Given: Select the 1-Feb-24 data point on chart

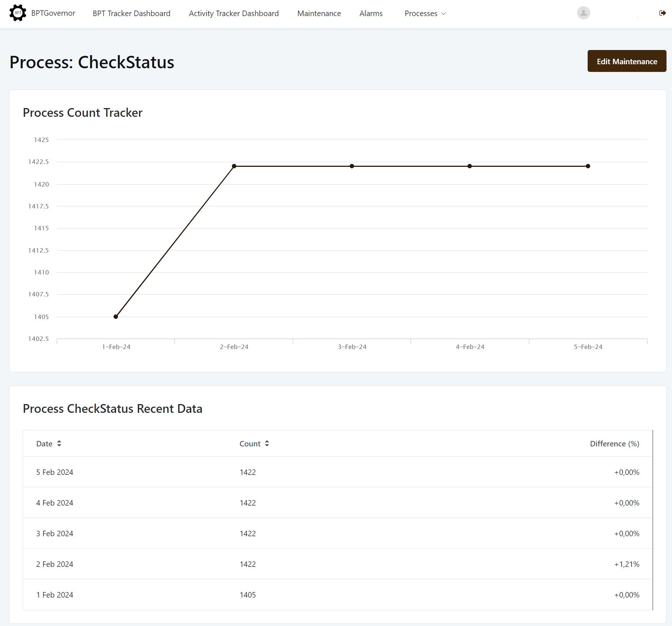Looking at the screenshot, I should 116,316.
